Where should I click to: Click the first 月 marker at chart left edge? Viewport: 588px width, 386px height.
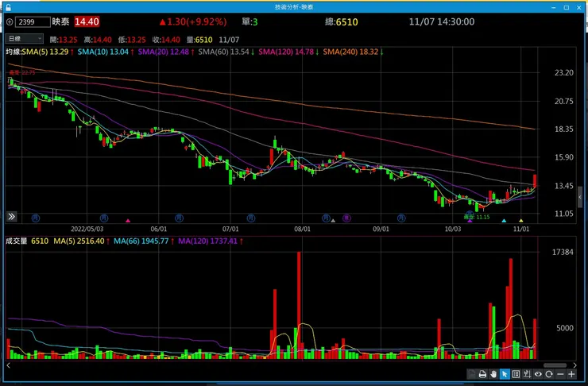pos(36,218)
